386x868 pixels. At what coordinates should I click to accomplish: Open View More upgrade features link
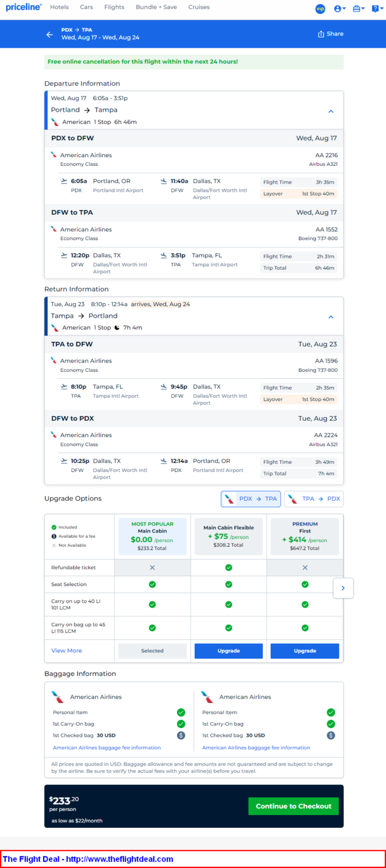pyautogui.click(x=67, y=650)
